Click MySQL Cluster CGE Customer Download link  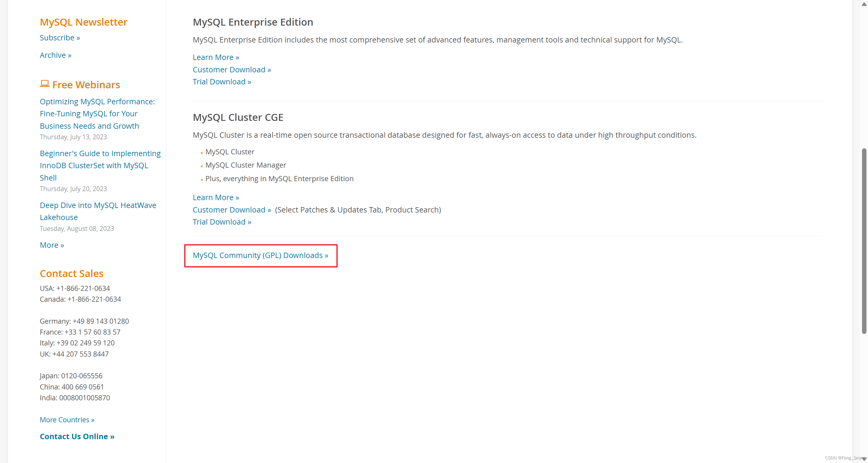[x=232, y=209]
